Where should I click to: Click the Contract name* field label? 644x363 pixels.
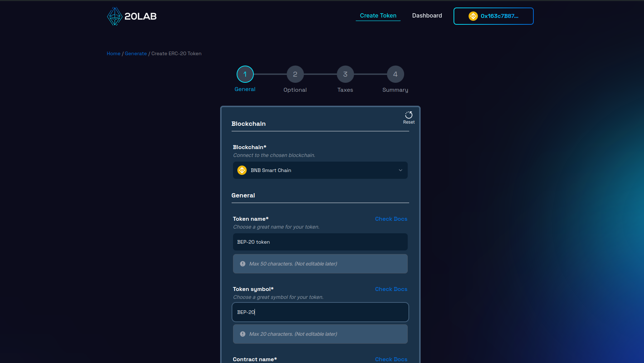255,359
